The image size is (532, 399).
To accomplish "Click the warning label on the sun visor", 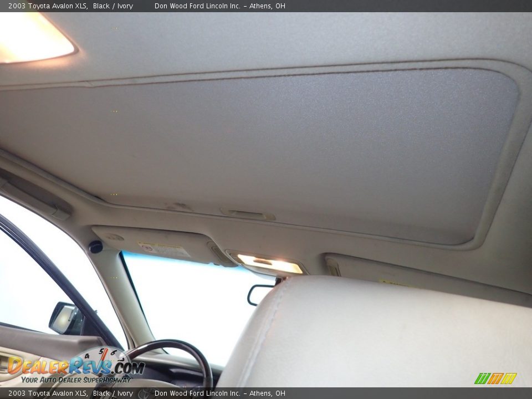I will [x=163, y=249].
